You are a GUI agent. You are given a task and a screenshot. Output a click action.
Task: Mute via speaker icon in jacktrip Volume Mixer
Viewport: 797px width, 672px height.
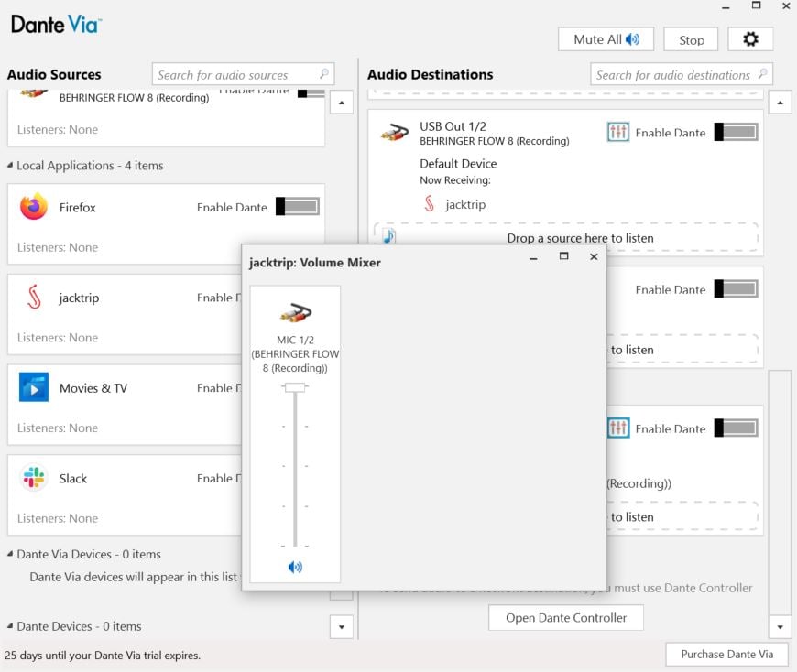[x=295, y=567]
